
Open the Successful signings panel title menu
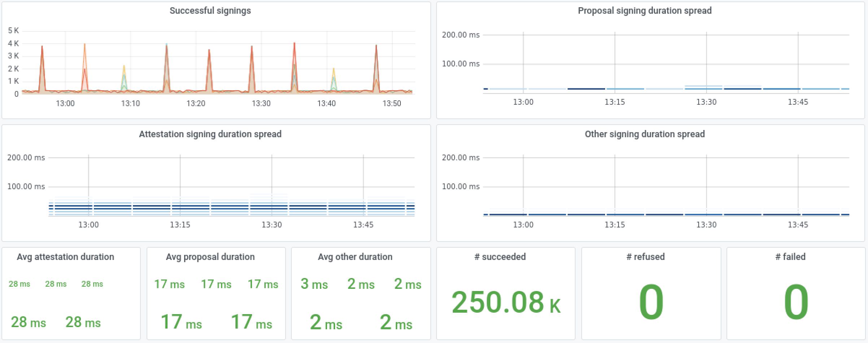tap(210, 11)
